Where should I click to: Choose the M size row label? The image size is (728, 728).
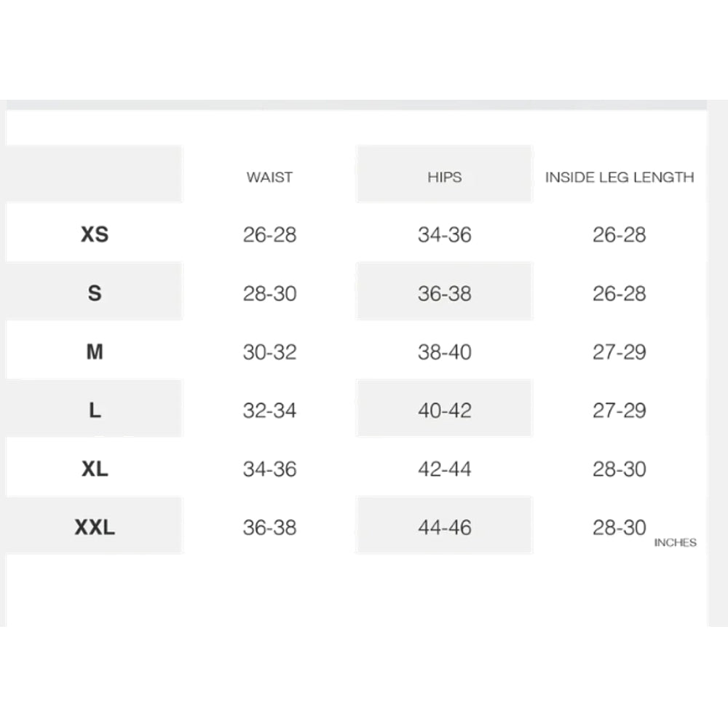95,352
